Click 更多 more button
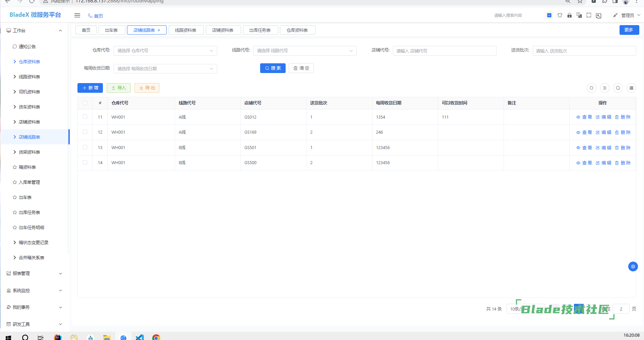 coord(629,30)
